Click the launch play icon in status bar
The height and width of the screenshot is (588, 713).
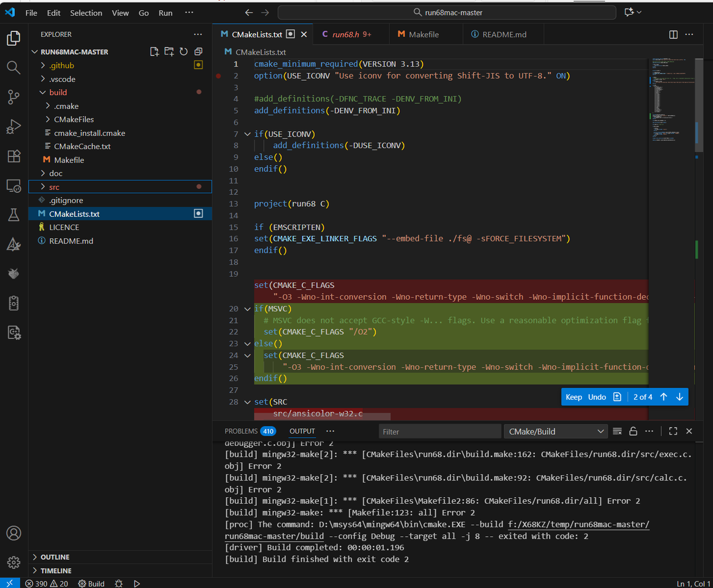[x=137, y=583]
